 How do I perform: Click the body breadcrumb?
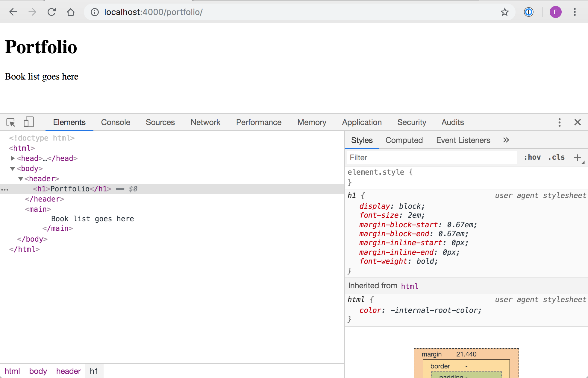pyautogui.click(x=38, y=371)
